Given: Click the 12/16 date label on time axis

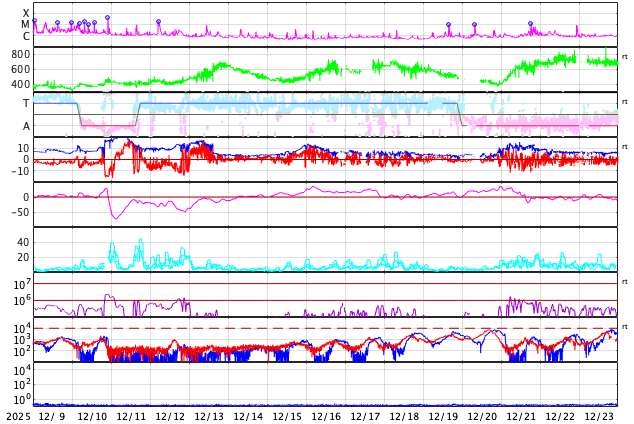Looking at the screenshot, I should pyautogui.click(x=327, y=416).
